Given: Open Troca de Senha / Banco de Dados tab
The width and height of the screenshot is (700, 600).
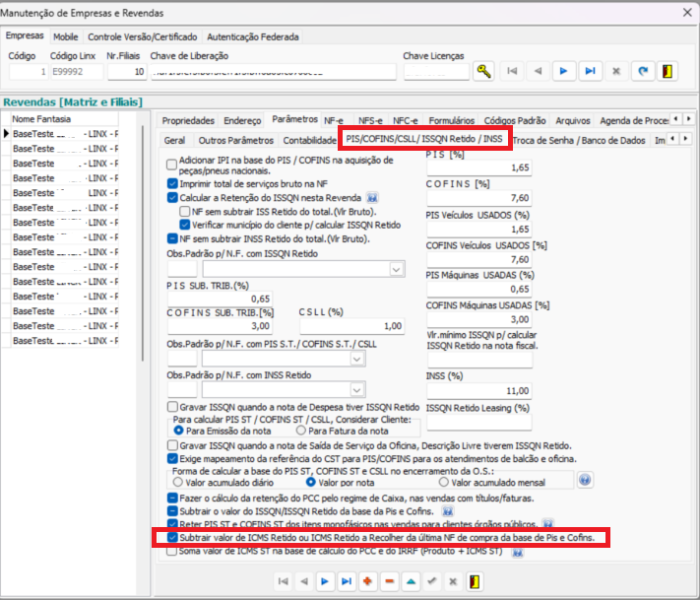Looking at the screenshot, I should point(579,140).
